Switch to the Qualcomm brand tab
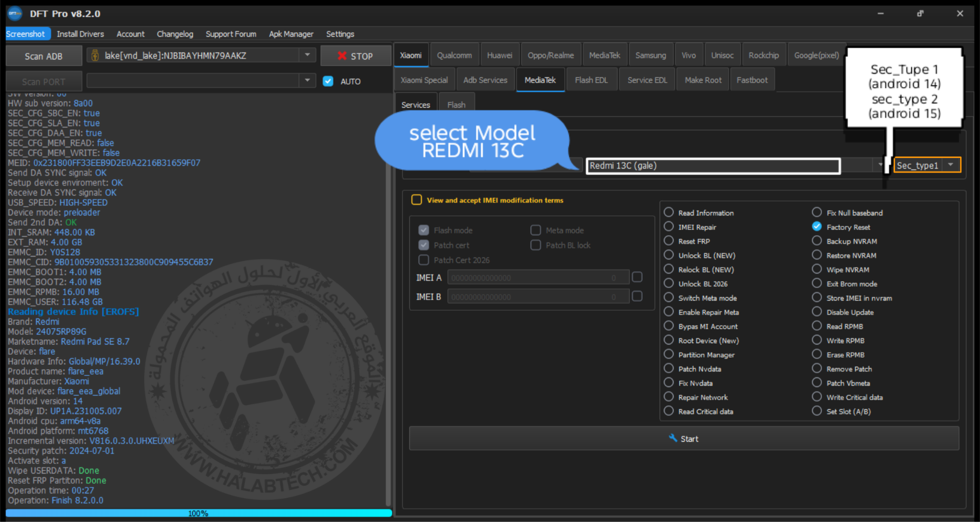This screenshot has width=980, height=522. 454,55
